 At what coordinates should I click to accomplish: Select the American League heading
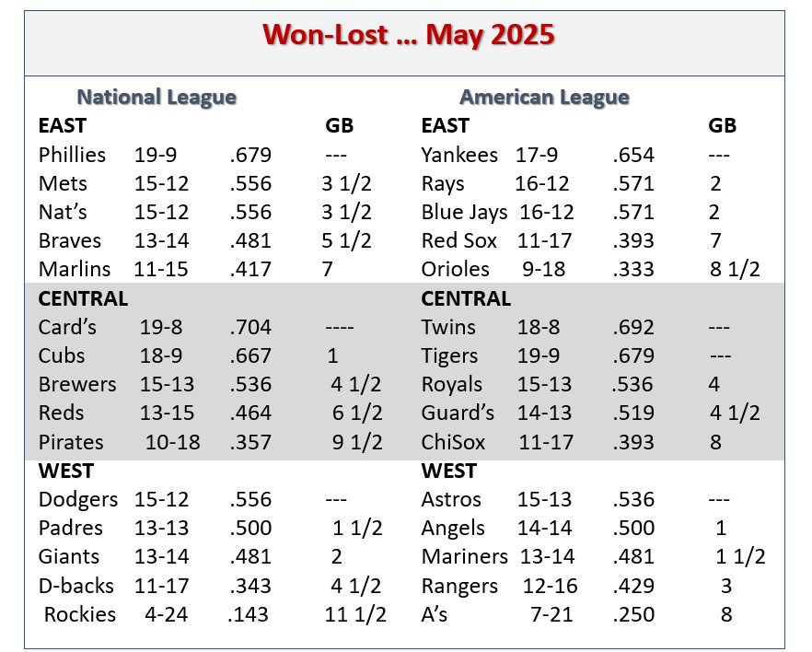point(544,98)
